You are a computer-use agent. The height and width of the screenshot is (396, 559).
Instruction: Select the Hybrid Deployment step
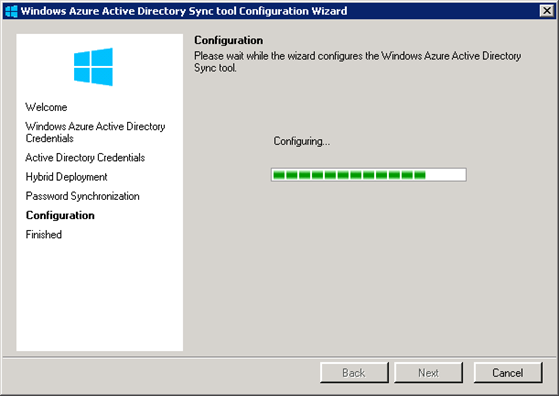(66, 177)
